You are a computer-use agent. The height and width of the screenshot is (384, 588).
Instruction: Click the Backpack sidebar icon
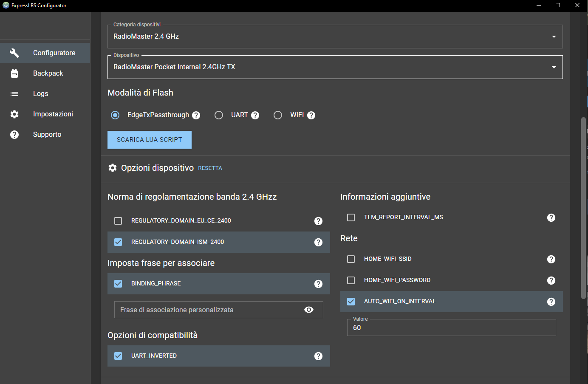pyautogui.click(x=14, y=73)
